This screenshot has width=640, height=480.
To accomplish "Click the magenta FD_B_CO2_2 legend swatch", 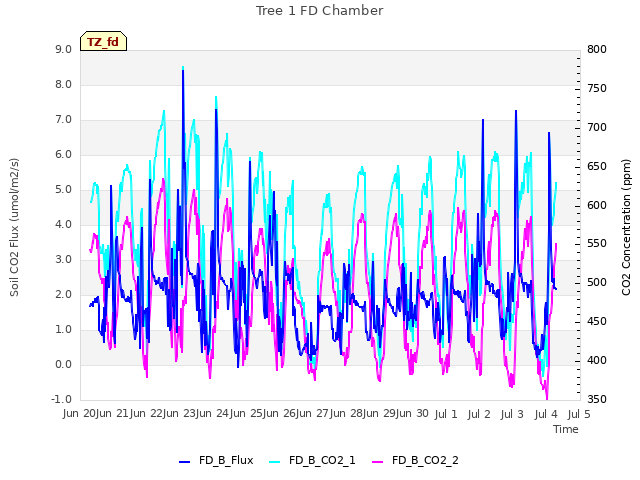I will pyautogui.click(x=378, y=462).
